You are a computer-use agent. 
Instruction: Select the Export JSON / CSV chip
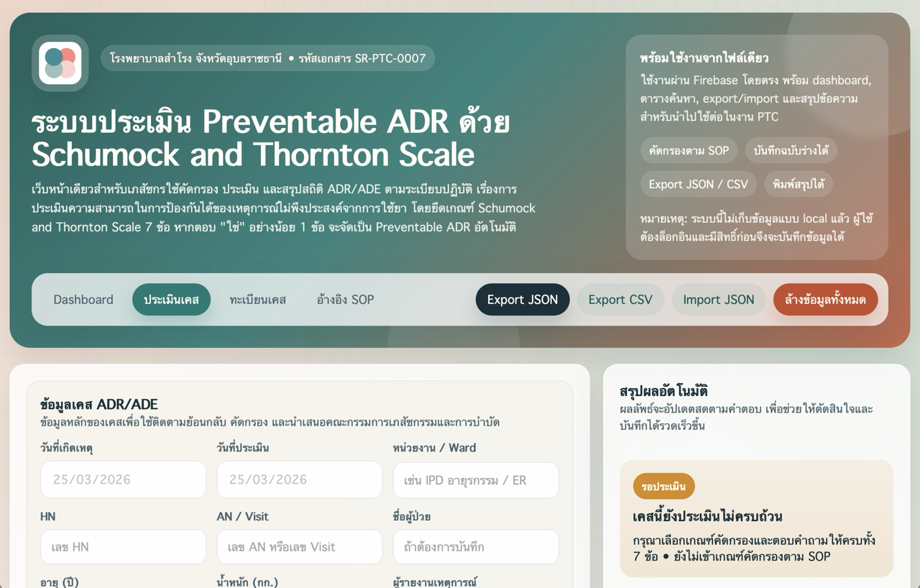(698, 184)
